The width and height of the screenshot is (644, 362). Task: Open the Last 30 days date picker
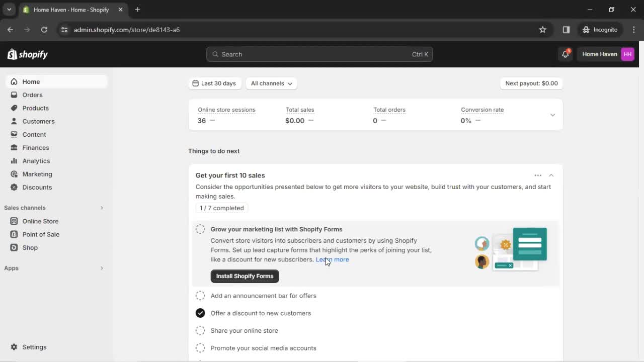[215, 83]
